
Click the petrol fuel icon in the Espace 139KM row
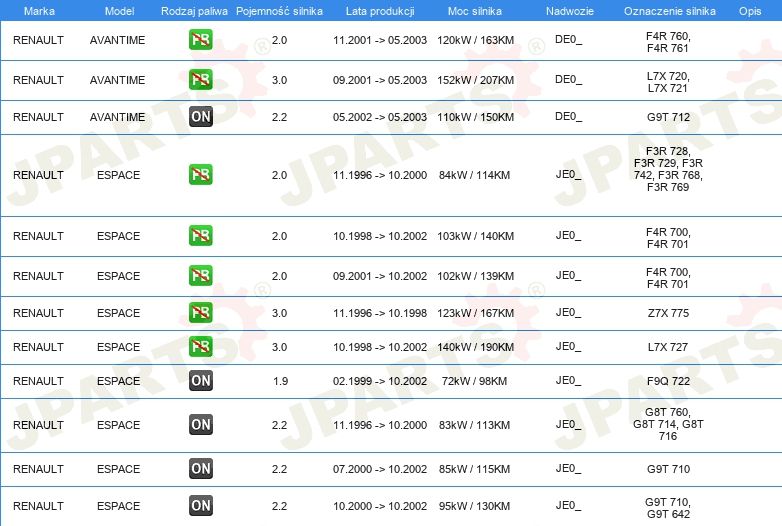pos(201,275)
